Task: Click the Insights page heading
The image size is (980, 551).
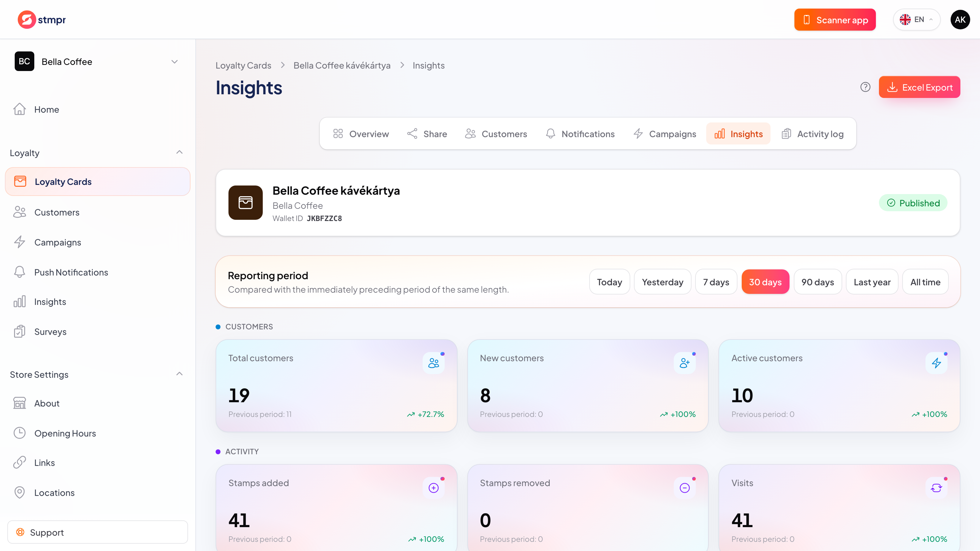Action: tap(249, 88)
